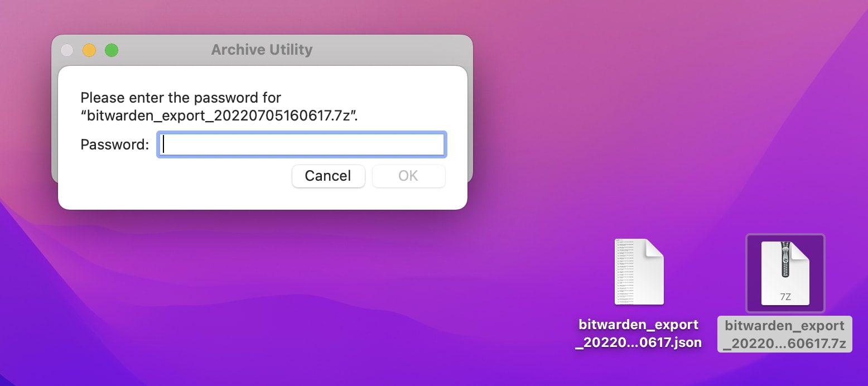Click the yellow minimize button of Archive Utility
Viewport: 868px width, 386px height.
point(89,50)
